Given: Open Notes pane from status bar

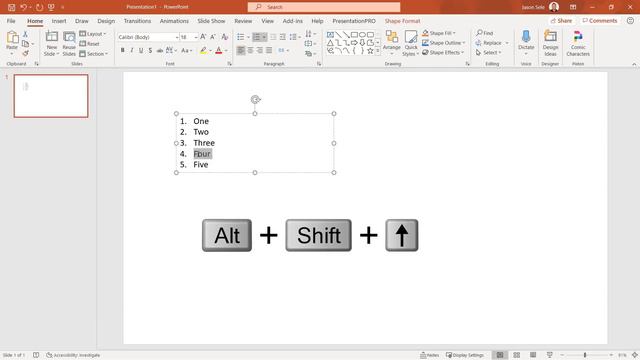Looking at the screenshot, I should click(429, 355).
